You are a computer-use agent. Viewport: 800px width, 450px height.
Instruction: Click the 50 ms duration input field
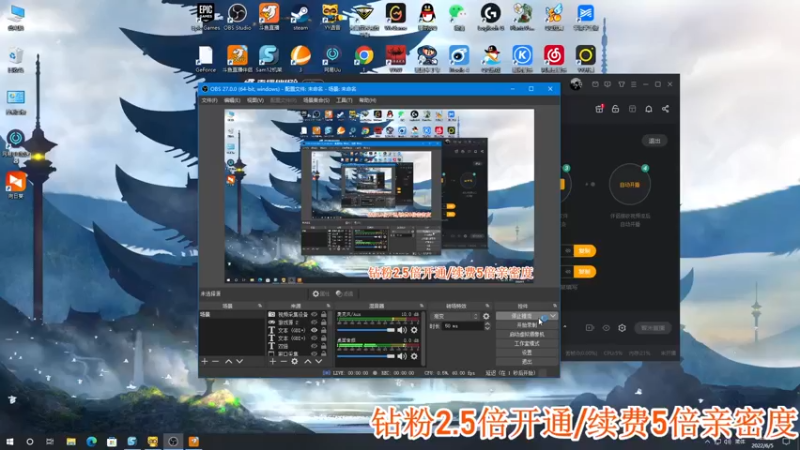463,326
